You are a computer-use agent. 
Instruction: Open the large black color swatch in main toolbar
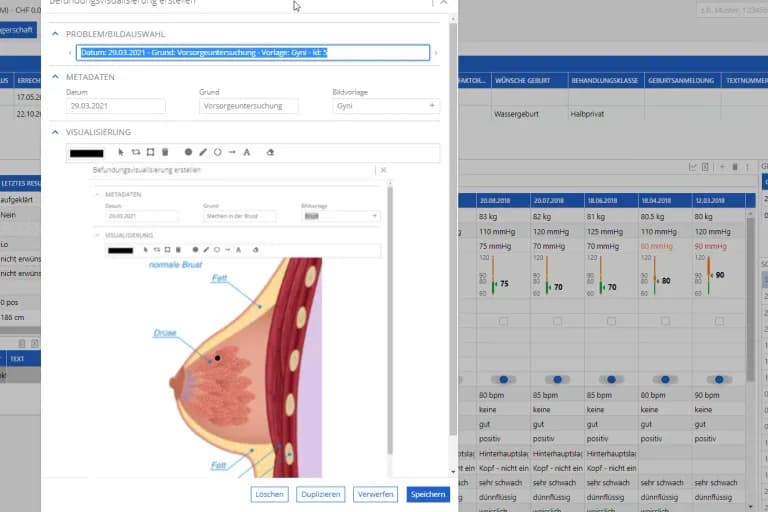(x=87, y=153)
